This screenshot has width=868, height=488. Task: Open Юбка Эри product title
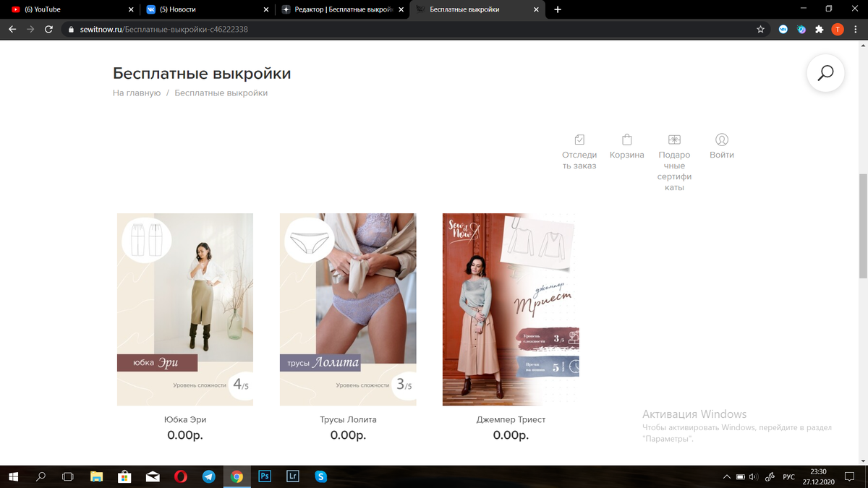(x=185, y=419)
